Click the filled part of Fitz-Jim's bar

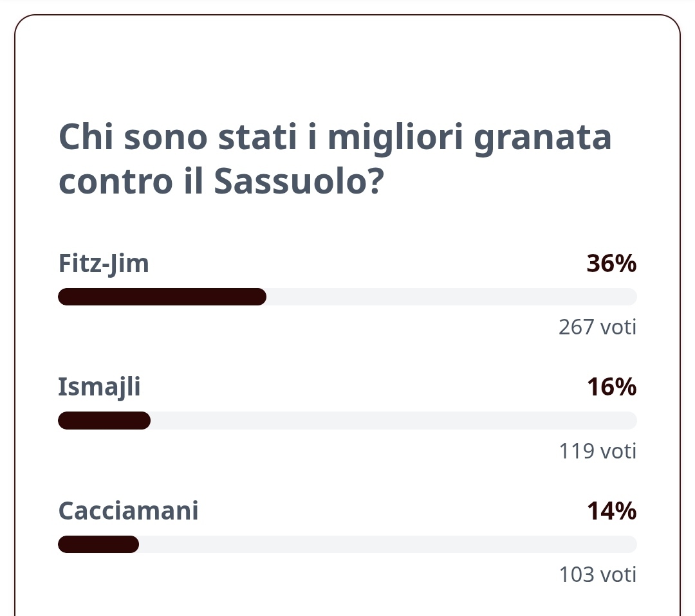[162, 296]
